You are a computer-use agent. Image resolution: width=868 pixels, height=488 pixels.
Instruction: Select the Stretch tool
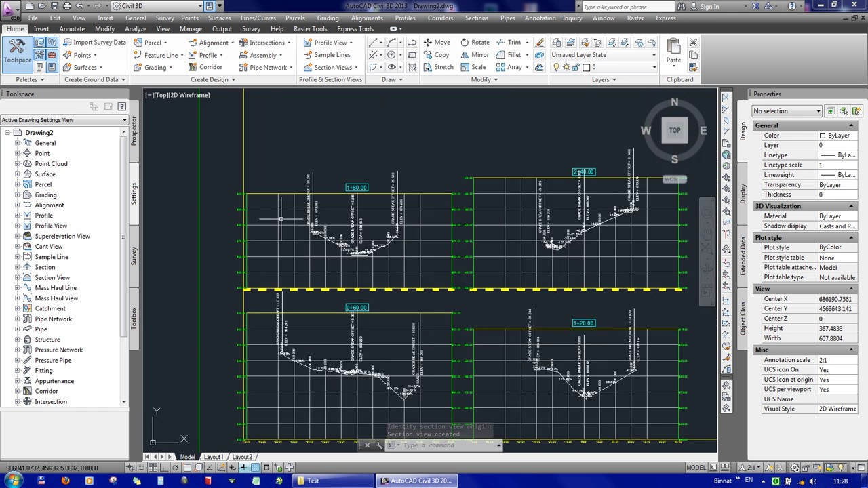438,67
